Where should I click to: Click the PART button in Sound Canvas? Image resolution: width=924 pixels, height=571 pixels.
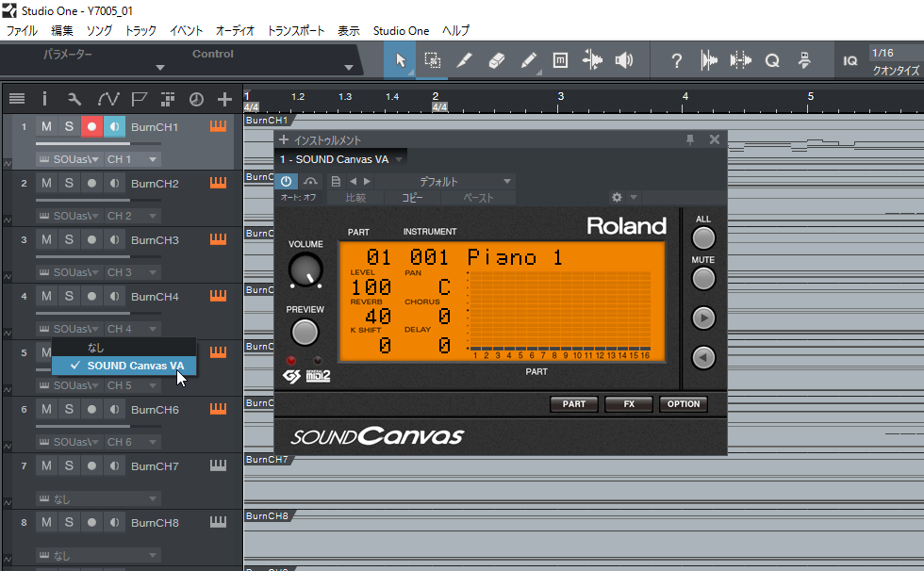[574, 404]
